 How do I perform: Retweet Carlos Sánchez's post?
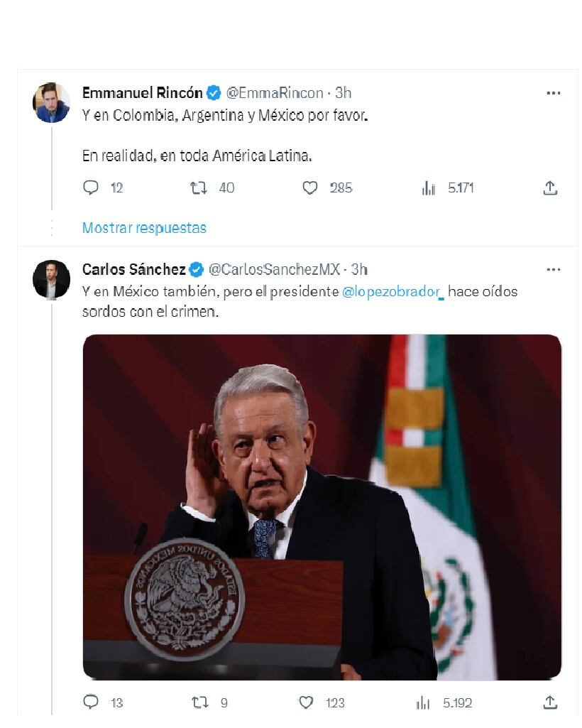click(x=199, y=702)
